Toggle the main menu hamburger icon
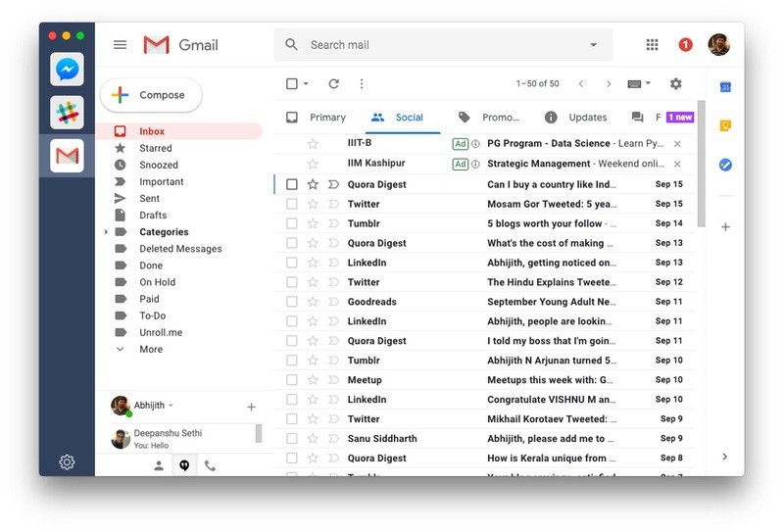The width and height of the screenshot is (784, 532). click(120, 45)
